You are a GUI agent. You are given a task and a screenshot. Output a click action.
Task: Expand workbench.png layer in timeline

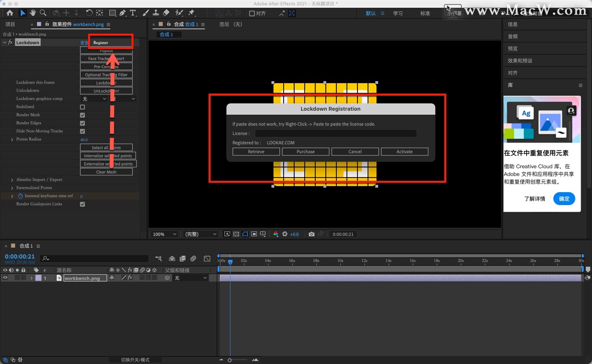31,278
